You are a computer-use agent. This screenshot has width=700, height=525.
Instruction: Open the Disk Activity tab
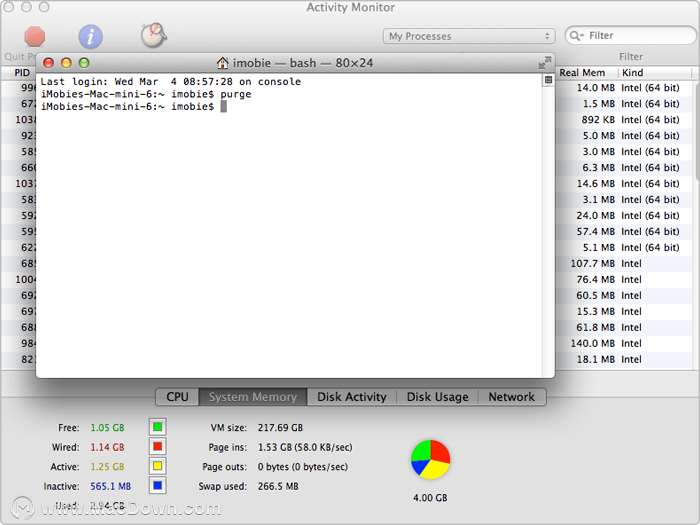coord(352,397)
